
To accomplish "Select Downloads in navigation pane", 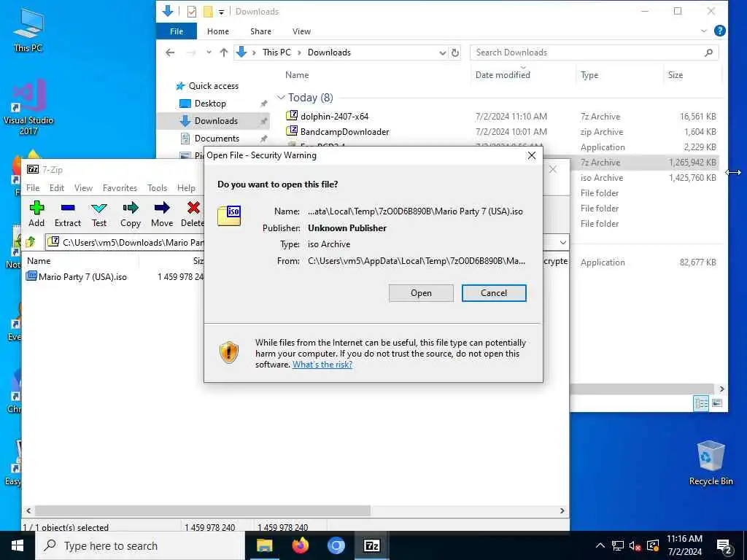I will pos(216,121).
